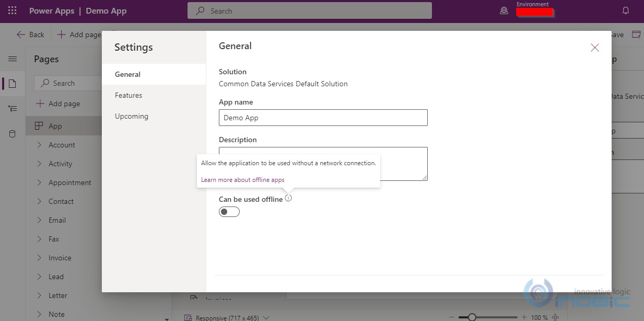Close the Settings dialog
The height and width of the screenshot is (321, 644).
(x=594, y=48)
